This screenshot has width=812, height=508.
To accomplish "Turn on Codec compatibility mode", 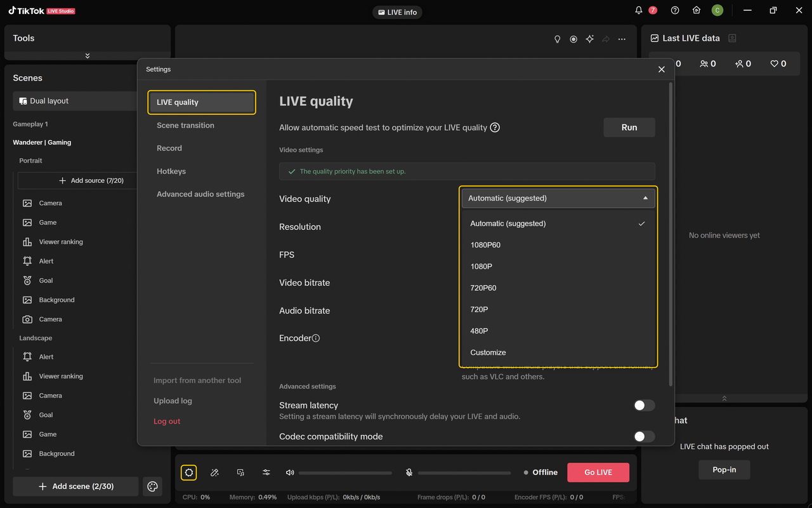I will (644, 436).
